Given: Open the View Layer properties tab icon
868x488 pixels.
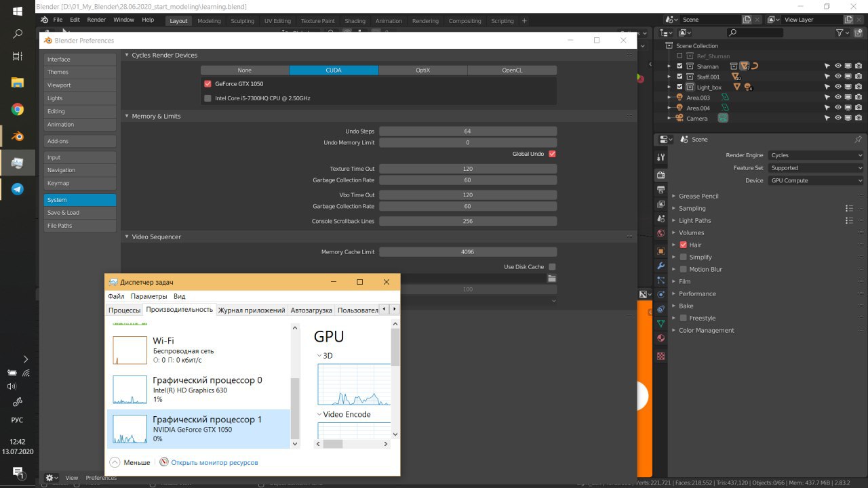Looking at the screenshot, I should (x=661, y=204).
